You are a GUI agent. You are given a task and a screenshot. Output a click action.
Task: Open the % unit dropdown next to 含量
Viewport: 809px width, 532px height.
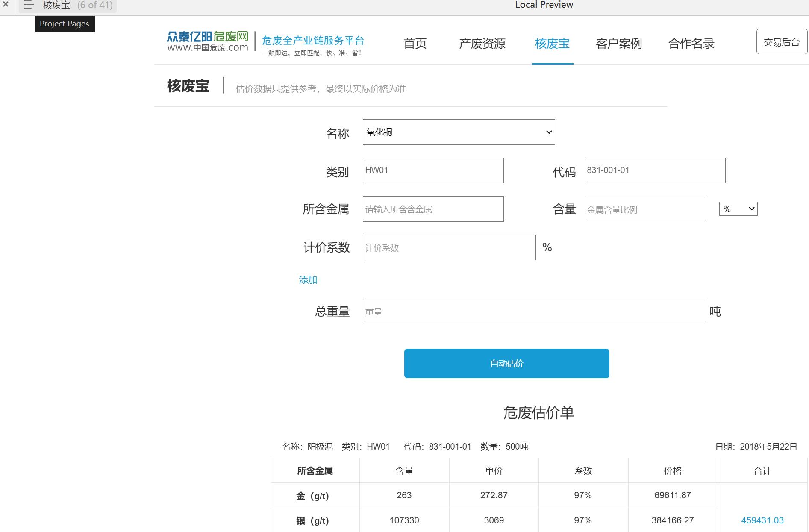point(738,209)
